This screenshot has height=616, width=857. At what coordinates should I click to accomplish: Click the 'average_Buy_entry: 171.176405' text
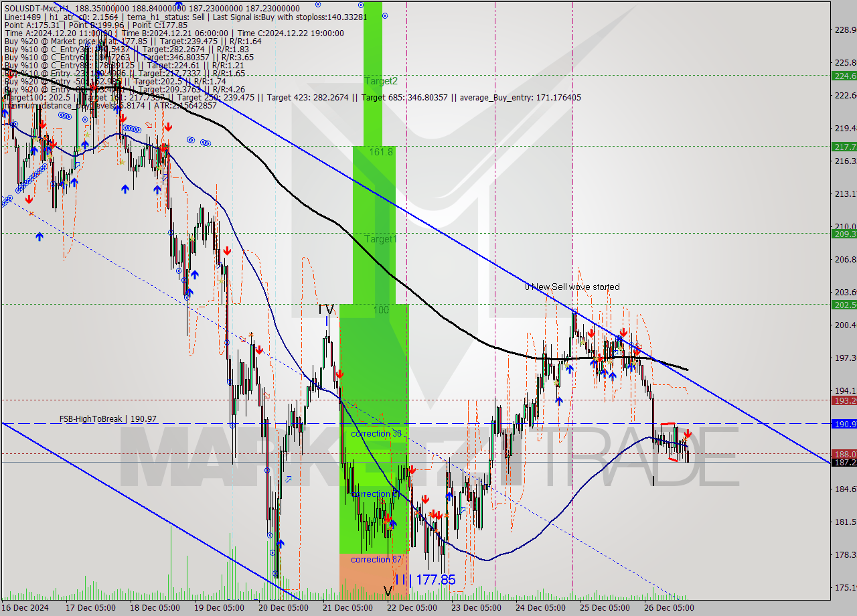click(x=521, y=97)
